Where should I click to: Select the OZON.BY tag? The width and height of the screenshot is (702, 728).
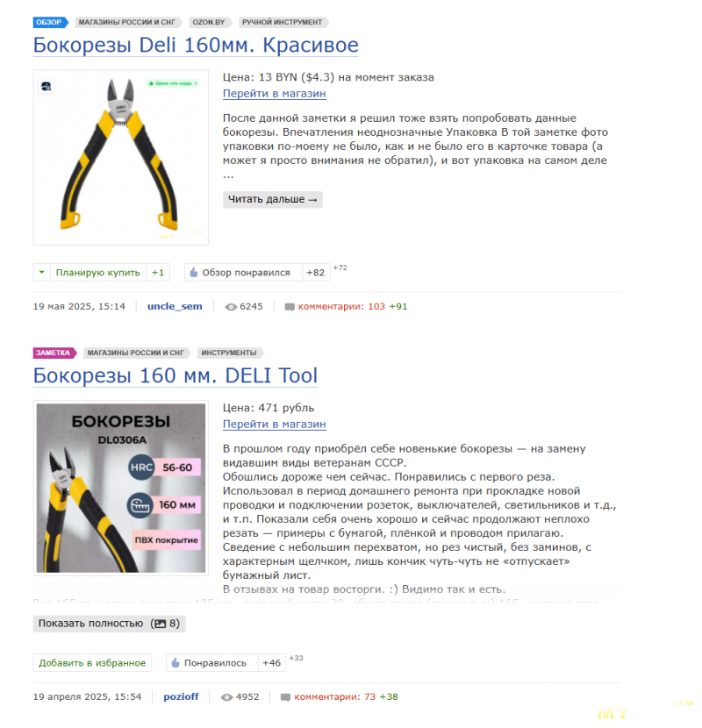click(210, 22)
